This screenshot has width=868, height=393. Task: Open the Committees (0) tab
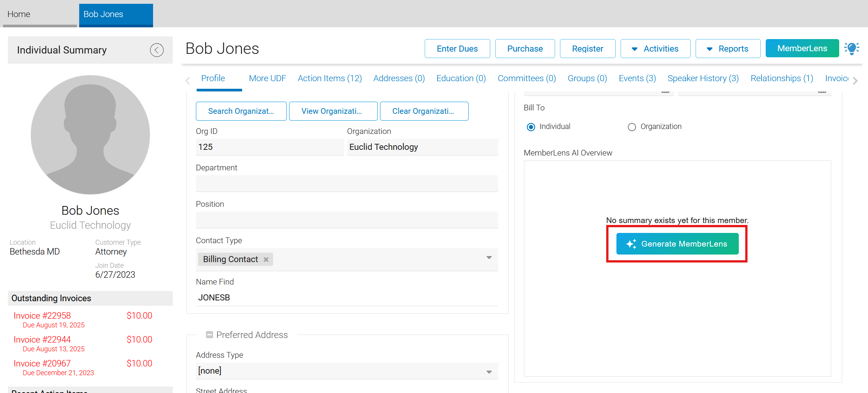coord(527,78)
